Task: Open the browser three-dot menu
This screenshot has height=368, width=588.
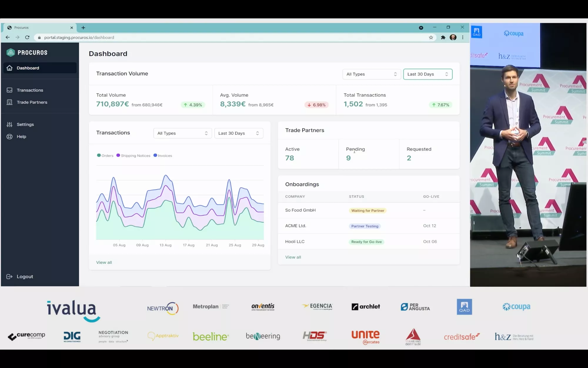Action: click(463, 37)
